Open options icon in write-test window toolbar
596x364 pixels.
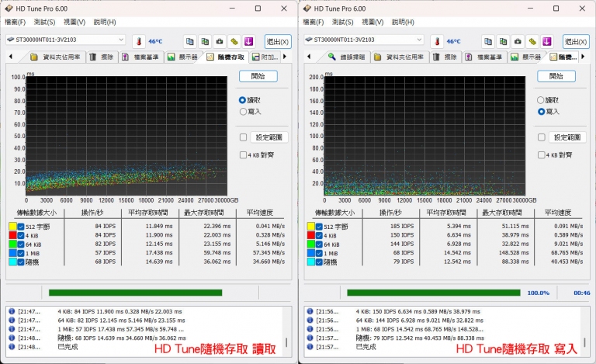click(x=532, y=41)
